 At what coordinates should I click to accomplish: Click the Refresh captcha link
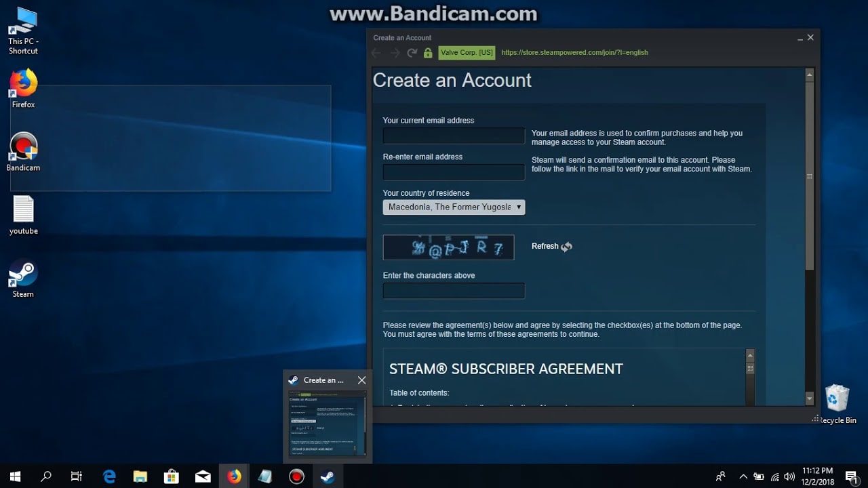coord(545,247)
